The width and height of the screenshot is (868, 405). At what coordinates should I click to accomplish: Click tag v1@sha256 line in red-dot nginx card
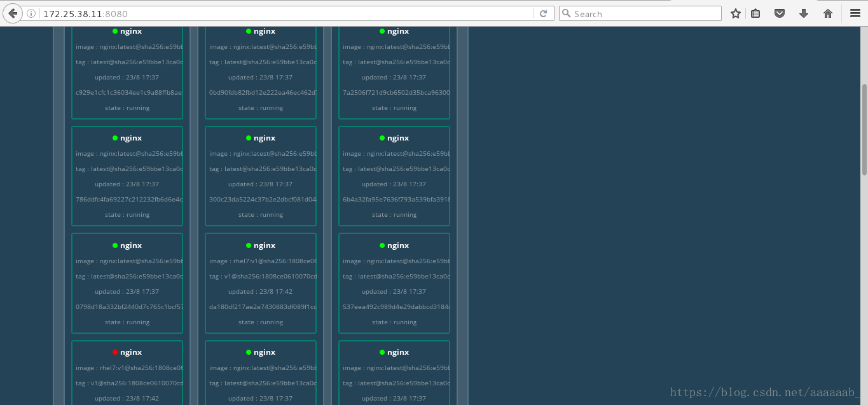(129, 383)
